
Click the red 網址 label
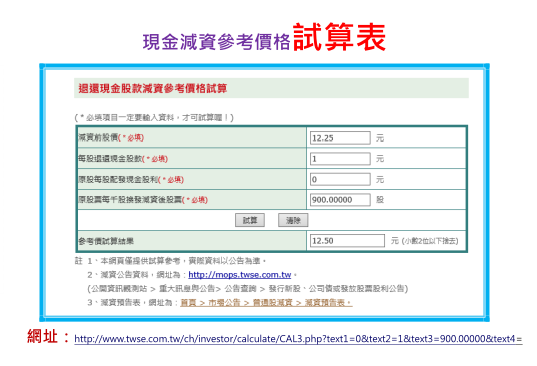pyautogui.click(x=49, y=336)
